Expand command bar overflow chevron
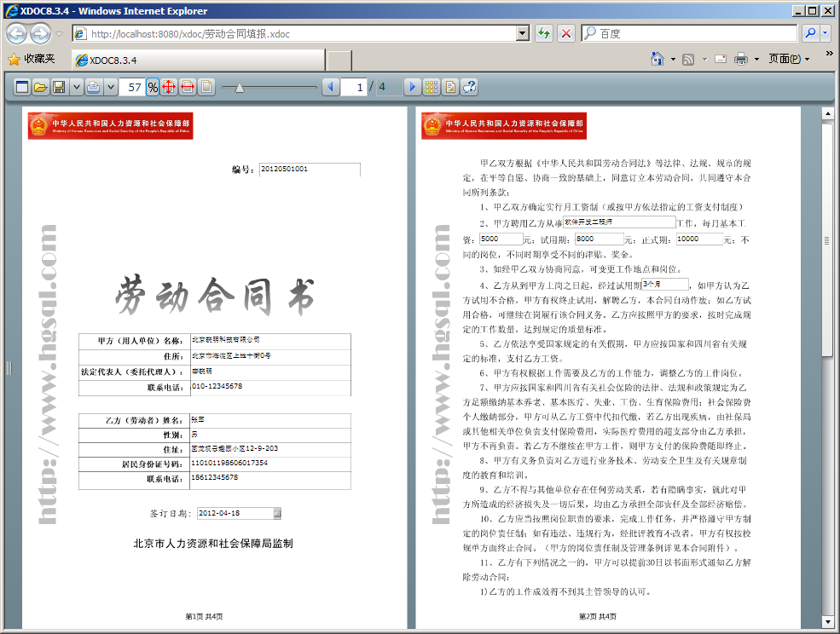 829,54
